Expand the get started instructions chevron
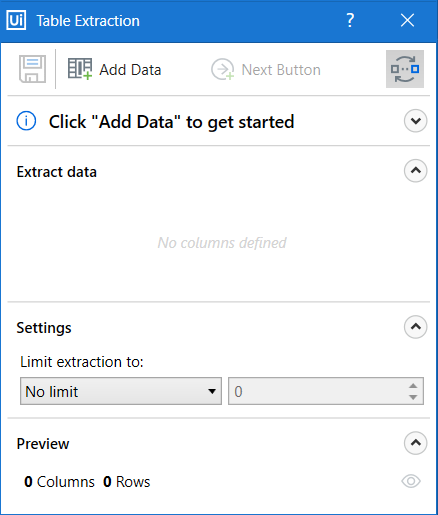The height and width of the screenshot is (515, 438). (415, 121)
